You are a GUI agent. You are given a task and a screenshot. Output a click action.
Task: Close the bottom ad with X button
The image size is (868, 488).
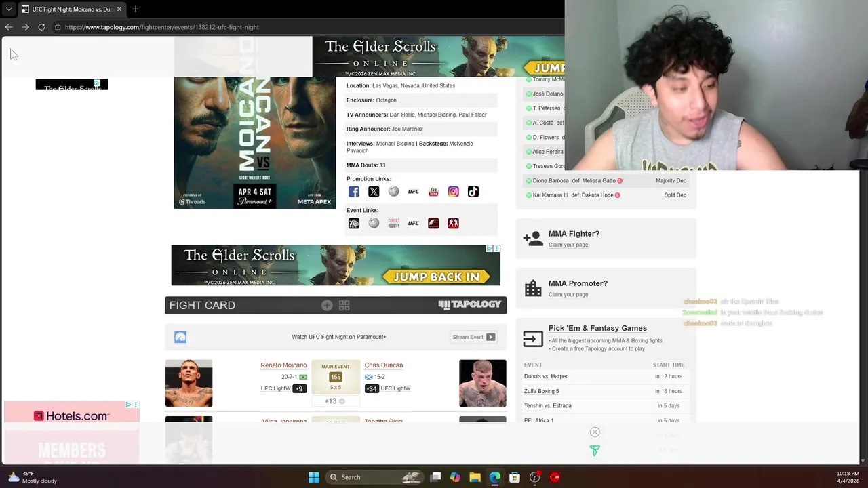coord(595,432)
